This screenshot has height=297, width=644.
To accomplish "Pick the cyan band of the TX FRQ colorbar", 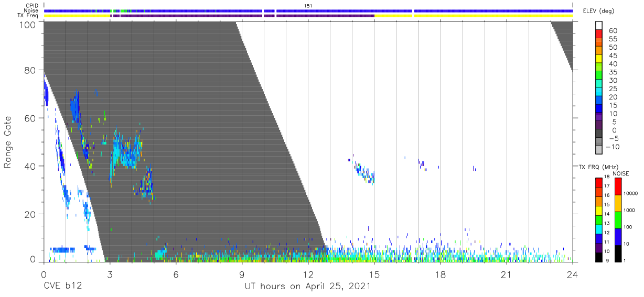I will click(599, 229).
